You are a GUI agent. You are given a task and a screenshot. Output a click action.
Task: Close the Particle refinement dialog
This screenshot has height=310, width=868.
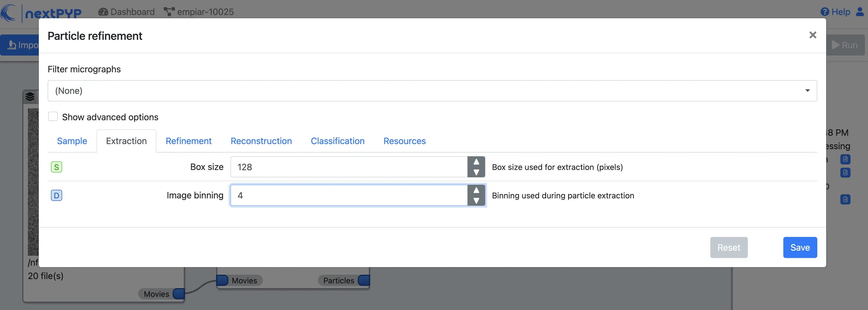[812, 35]
